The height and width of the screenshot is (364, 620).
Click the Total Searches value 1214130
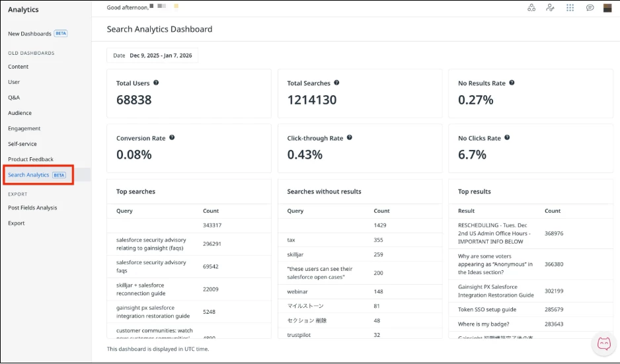click(311, 100)
